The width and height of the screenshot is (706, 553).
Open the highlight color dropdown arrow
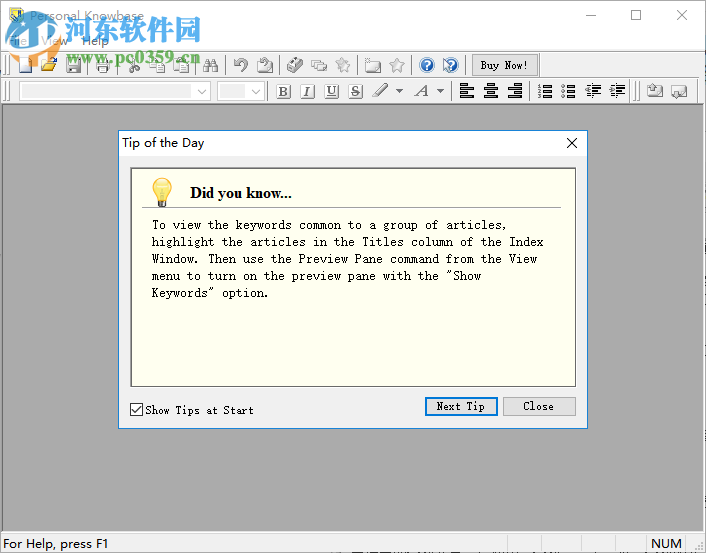399,91
